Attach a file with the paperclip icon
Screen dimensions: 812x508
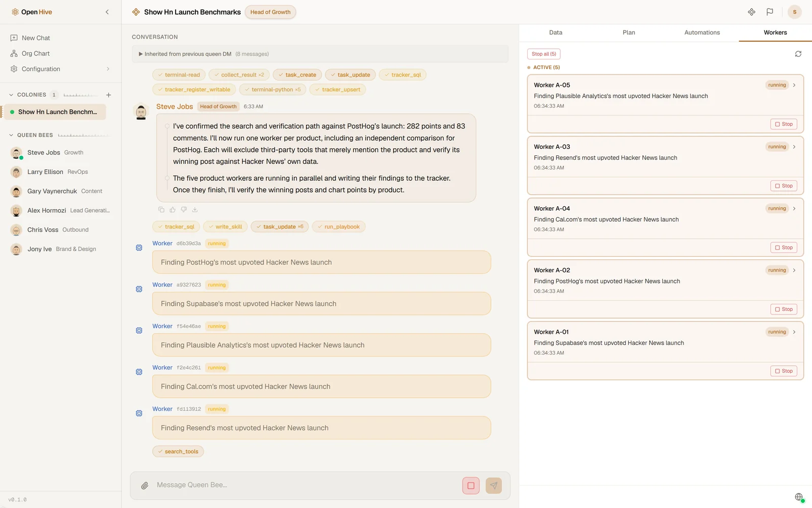(145, 486)
